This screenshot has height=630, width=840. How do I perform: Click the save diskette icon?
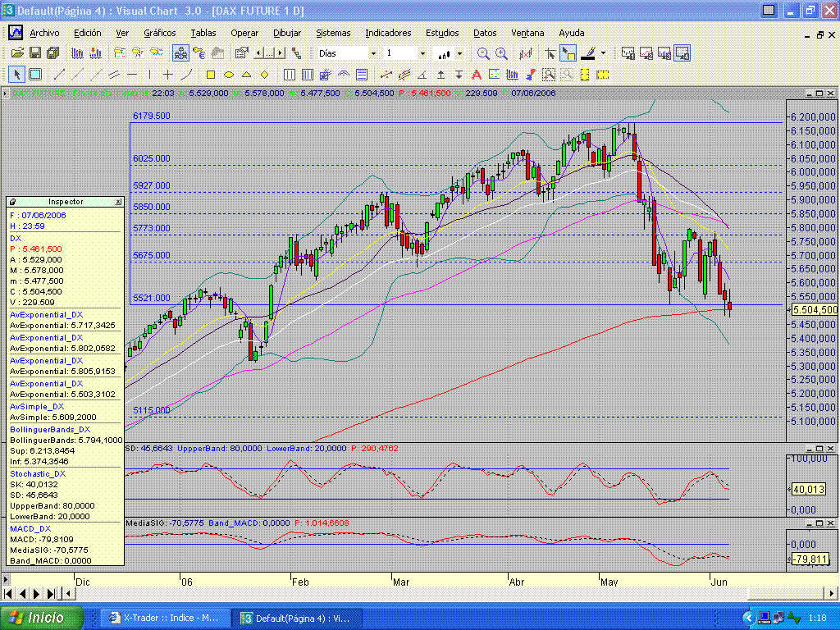coord(34,53)
